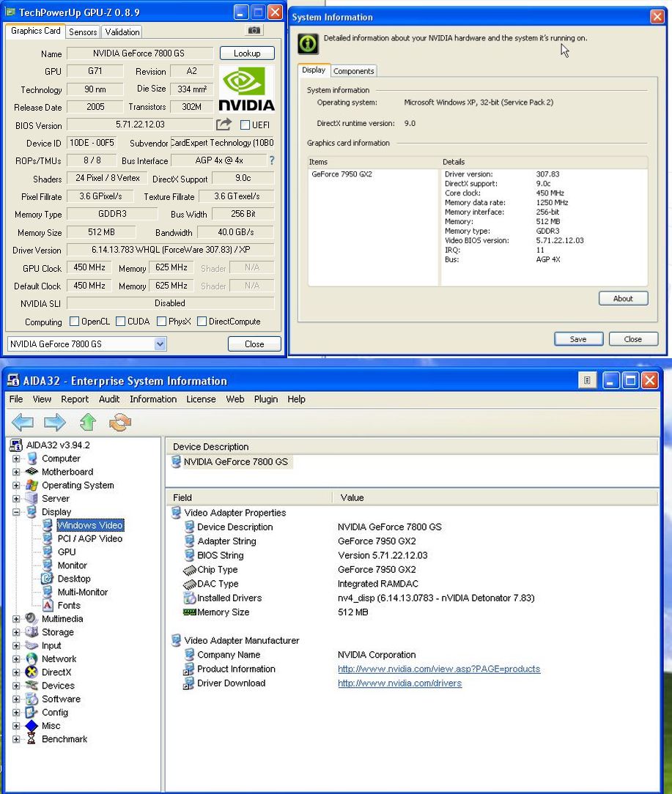Take a GPU-Z screenshot with the camera icon
The width and height of the screenshot is (672, 794).
[254, 30]
